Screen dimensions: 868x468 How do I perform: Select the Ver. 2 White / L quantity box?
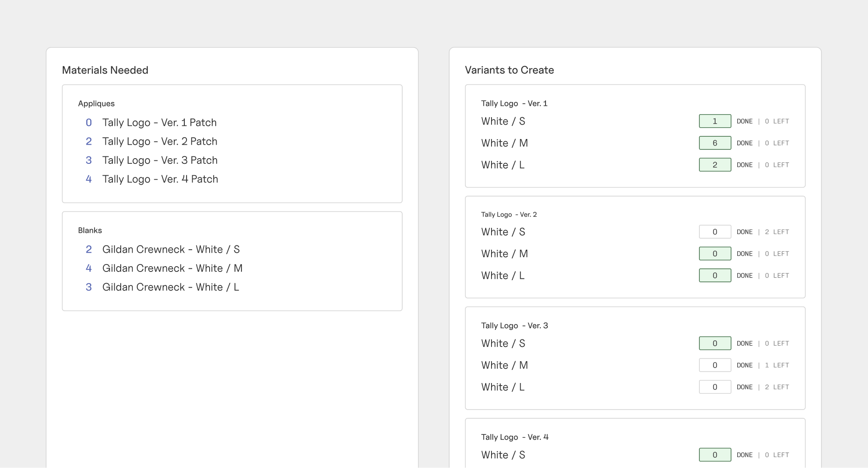pos(715,275)
